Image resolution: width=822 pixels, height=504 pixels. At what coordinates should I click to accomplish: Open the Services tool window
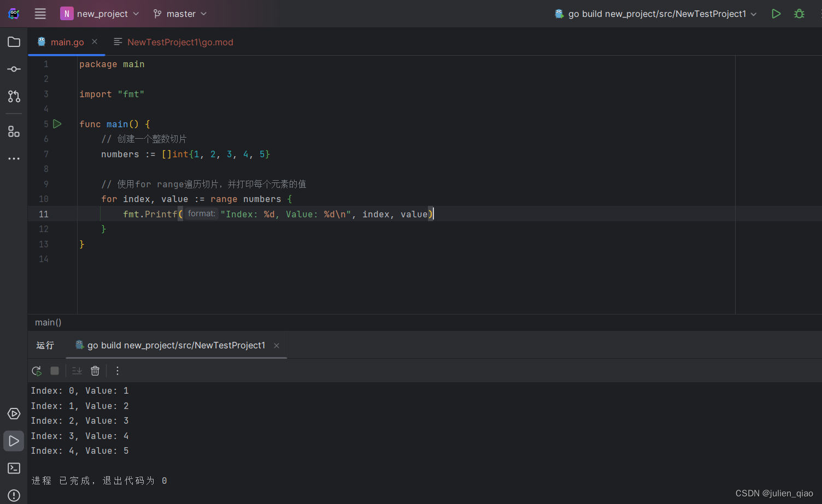[14, 414]
